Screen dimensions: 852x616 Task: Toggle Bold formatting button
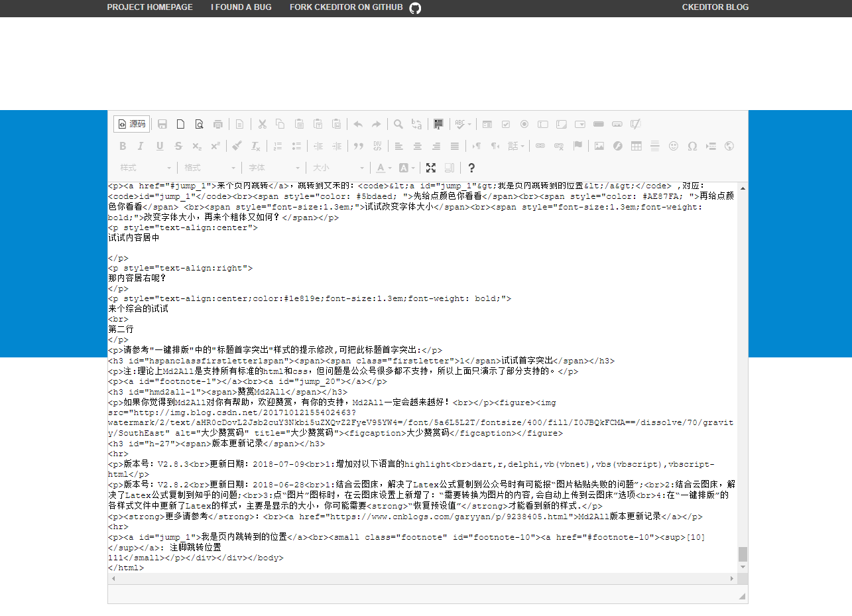(122, 146)
